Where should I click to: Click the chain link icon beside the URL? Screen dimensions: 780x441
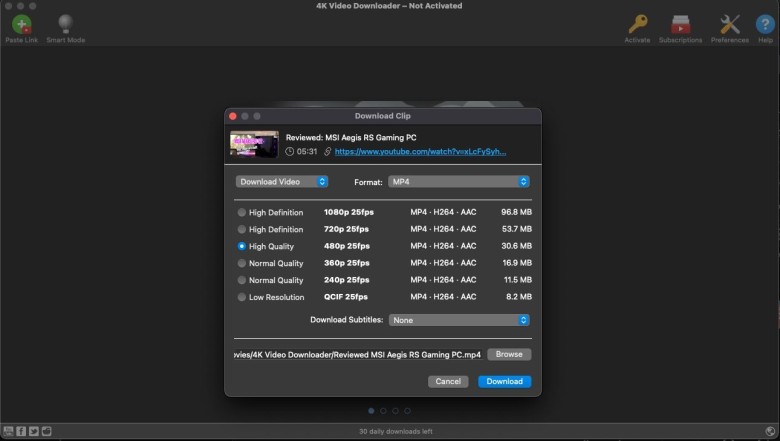tap(327, 152)
